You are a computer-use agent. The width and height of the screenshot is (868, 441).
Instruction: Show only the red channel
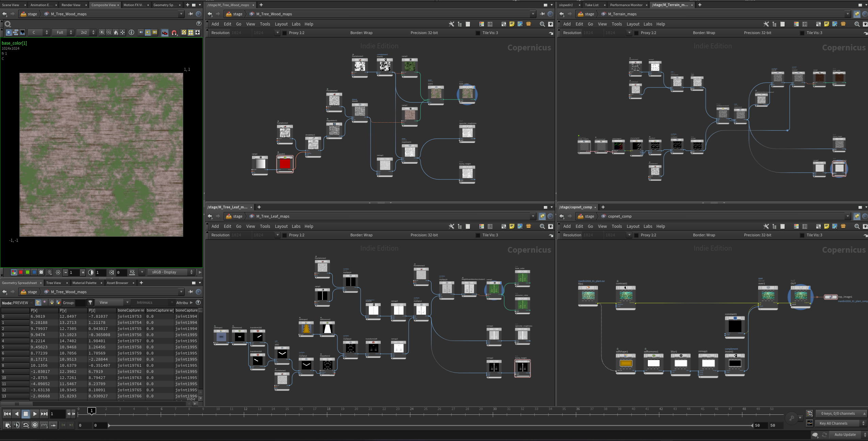21,272
